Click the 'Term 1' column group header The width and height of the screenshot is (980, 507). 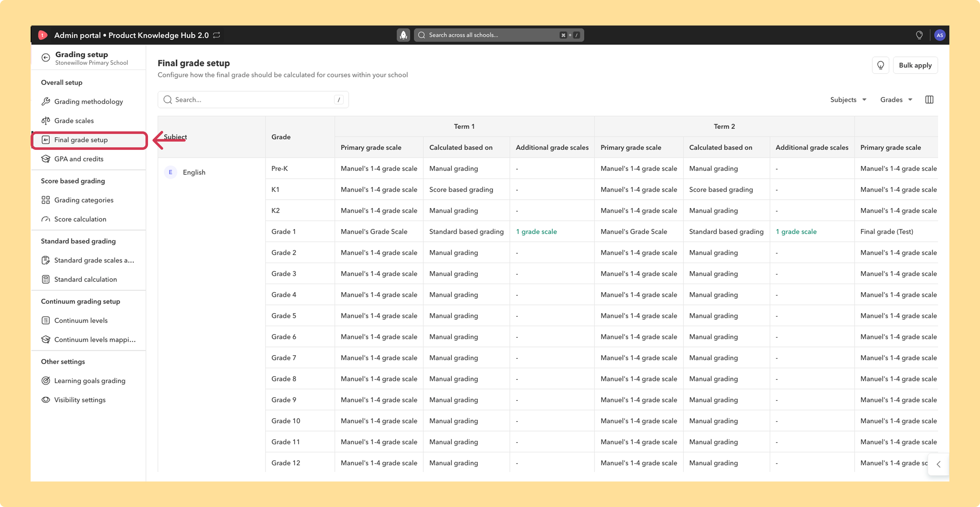pyautogui.click(x=464, y=126)
